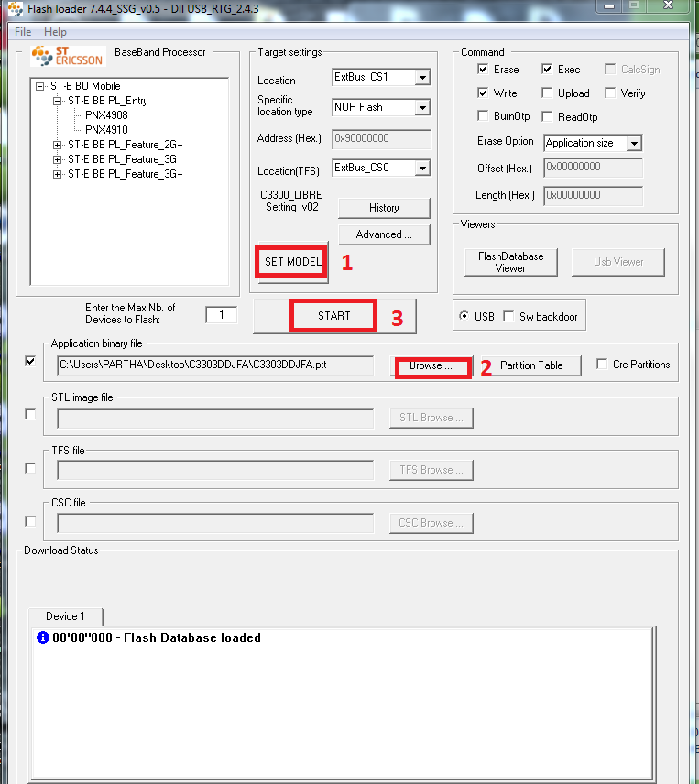Viewport: 699px width, 784px height.
Task: Toggle the Erase command checkbox
Action: 483,69
